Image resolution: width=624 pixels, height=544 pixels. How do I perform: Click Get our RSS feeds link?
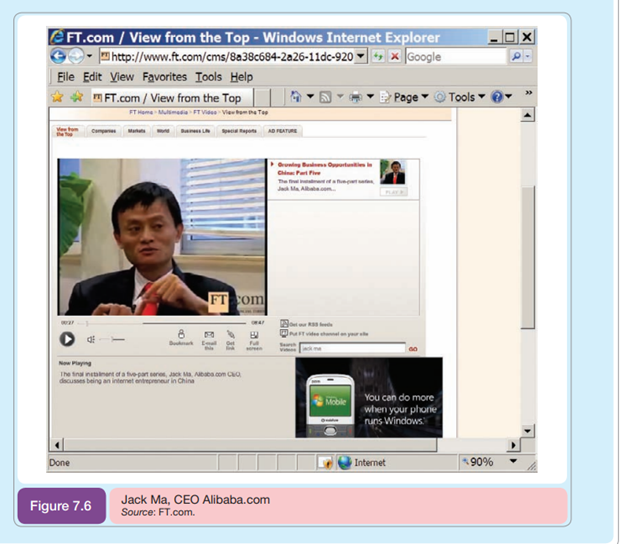pyautogui.click(x=306, y=324)
